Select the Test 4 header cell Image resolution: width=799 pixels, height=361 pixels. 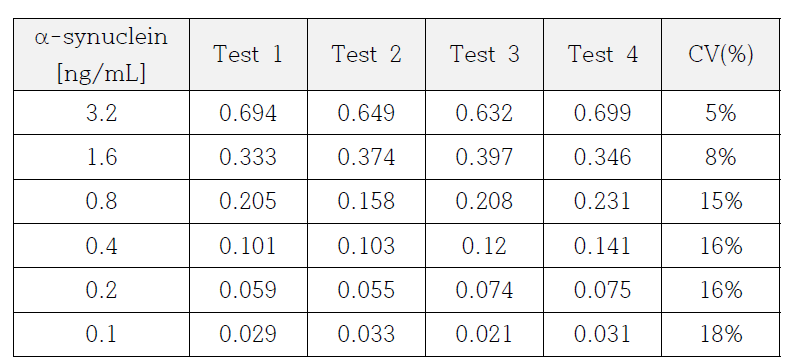point(602,55)
